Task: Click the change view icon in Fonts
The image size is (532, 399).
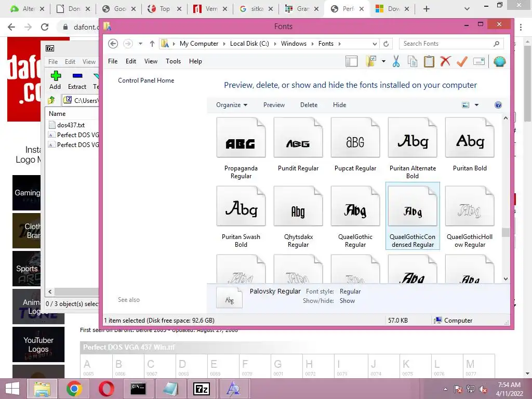Action: [465, 105]
